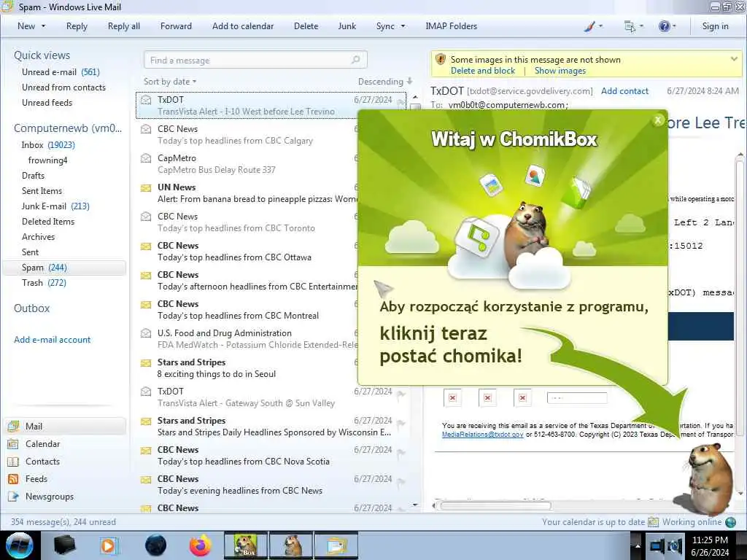Click Delete and block link
747x560 pixels.
tap(483, 71)
